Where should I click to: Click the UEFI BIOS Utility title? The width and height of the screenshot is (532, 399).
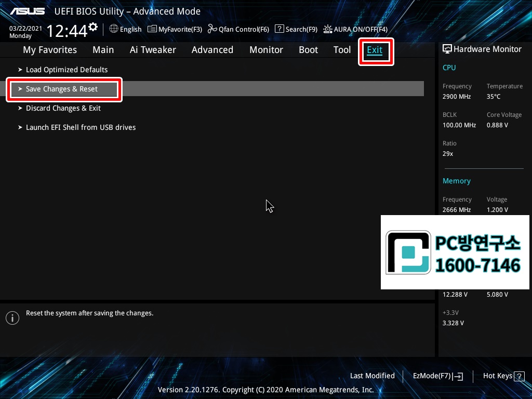[127, 11]
